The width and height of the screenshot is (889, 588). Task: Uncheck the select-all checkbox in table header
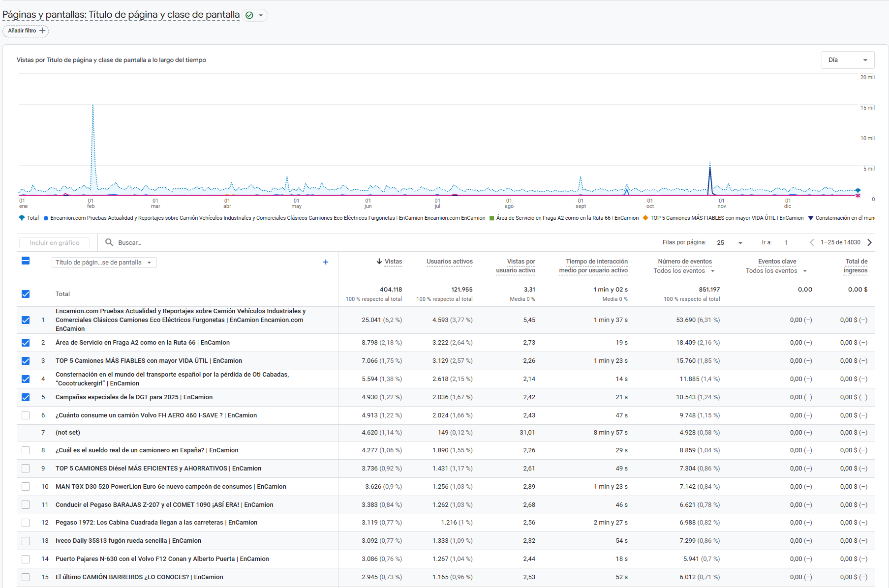pos(26,261)
